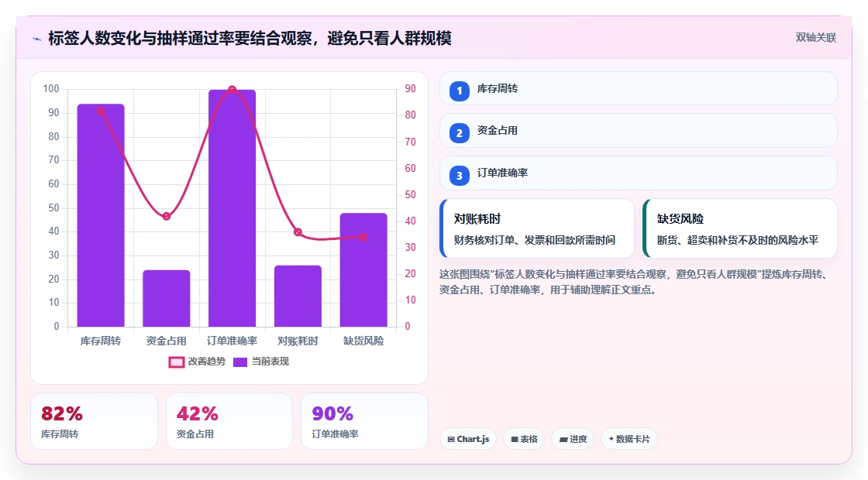Click the numbered badge 1 for 库存周转
This screenshot has width=868, height=480.
[x=459, y=91]
